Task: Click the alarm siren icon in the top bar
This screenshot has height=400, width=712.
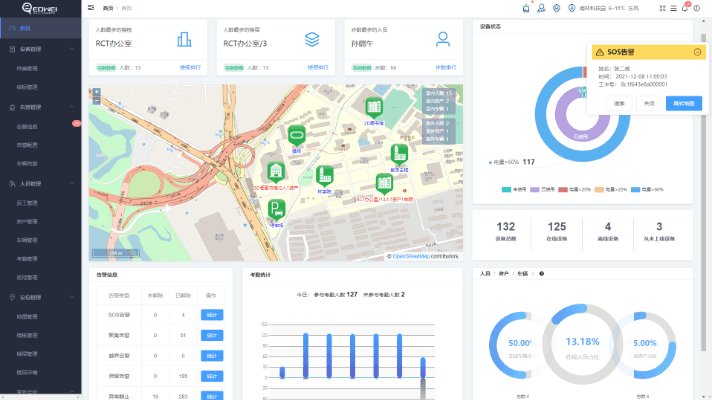Action: [526, 8]
